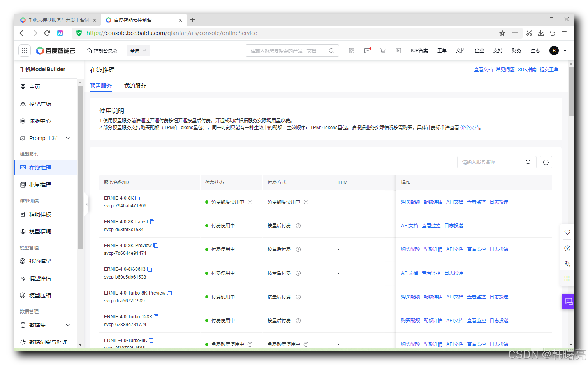Copy the ERNIE-4.0-Turbo-8K-Preview service name
This screenshot has height=365, width=588.
pos(169,293)
